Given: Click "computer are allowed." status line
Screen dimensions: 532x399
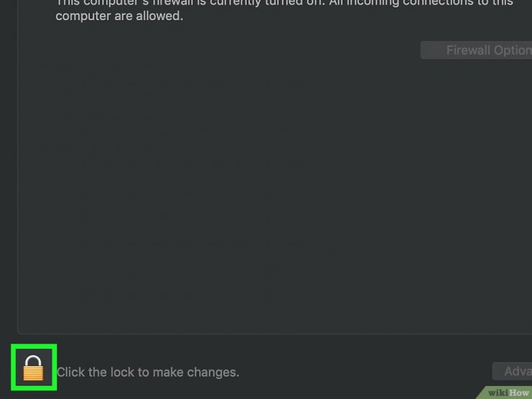Looking at the screenshot, I should (x=119, y=16).
